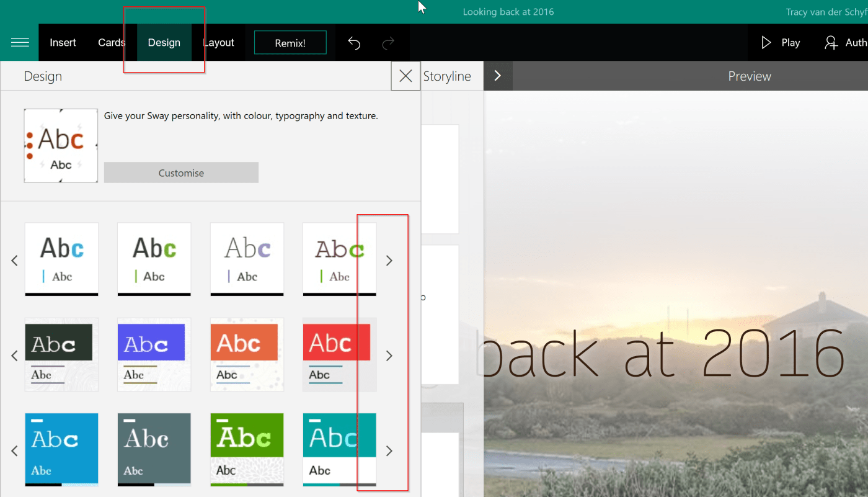
Task: Click the Undo arrow icon
Action: (x=354, y=43)
